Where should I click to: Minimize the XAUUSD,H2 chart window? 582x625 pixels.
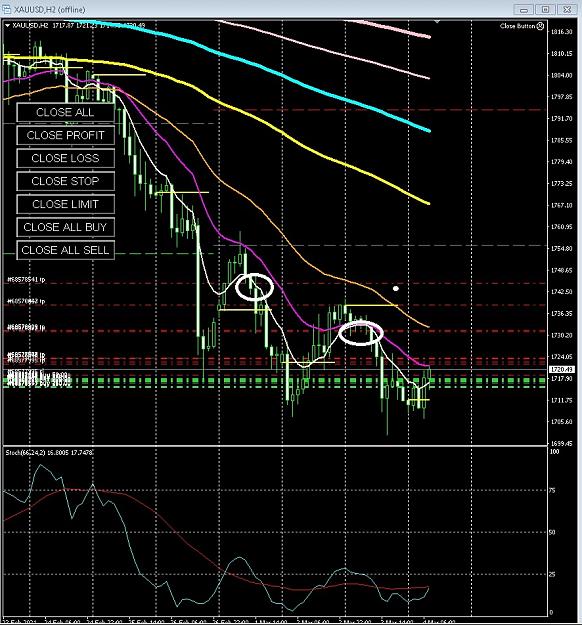click(x=524, y=10)
